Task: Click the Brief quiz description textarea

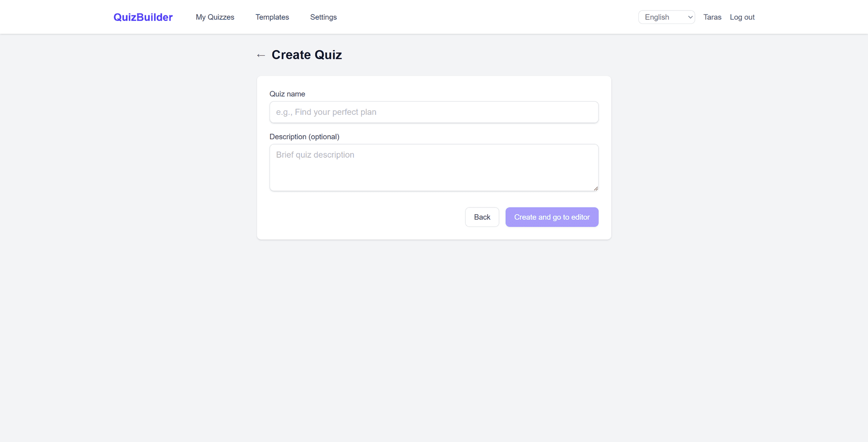Action: pos(434,167)
